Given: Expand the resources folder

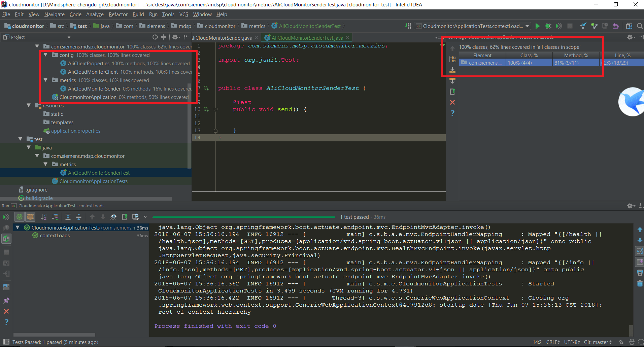Looking at the screenshot, I should click(x=29, y=105).
